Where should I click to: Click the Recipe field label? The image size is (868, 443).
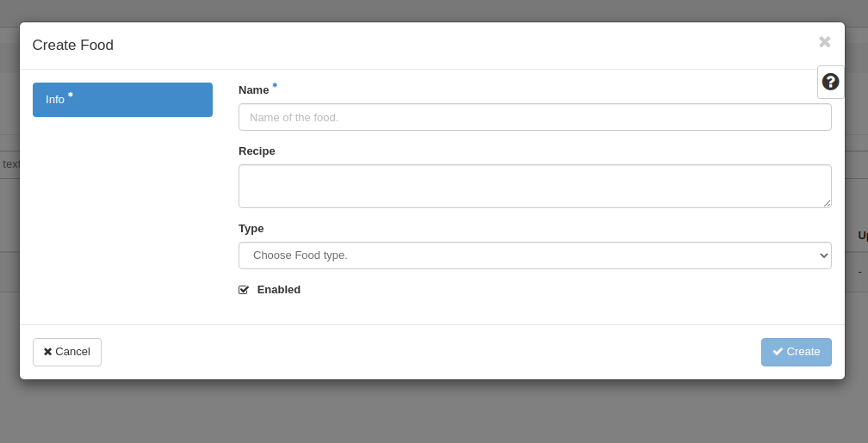tap(257, 151)
